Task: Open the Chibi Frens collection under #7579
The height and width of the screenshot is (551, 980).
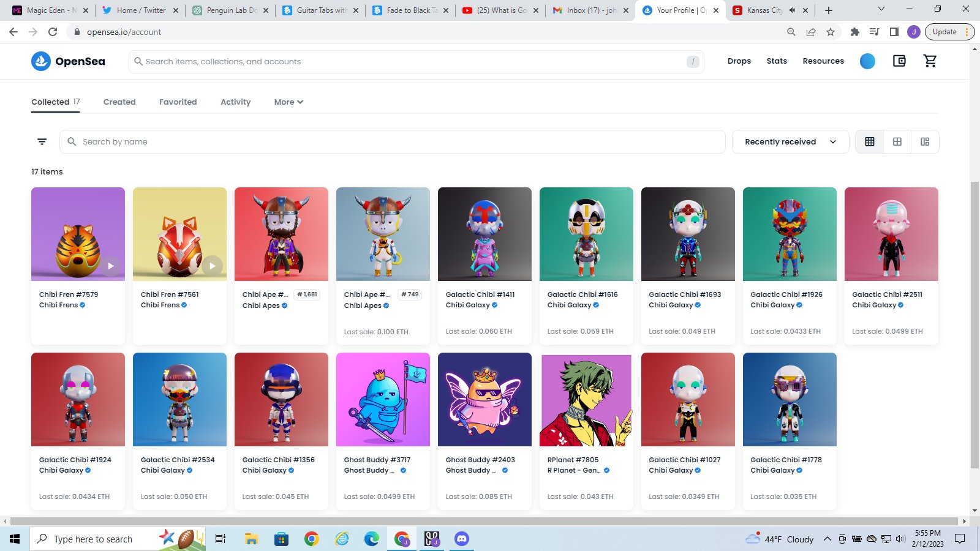Action: 59,305
